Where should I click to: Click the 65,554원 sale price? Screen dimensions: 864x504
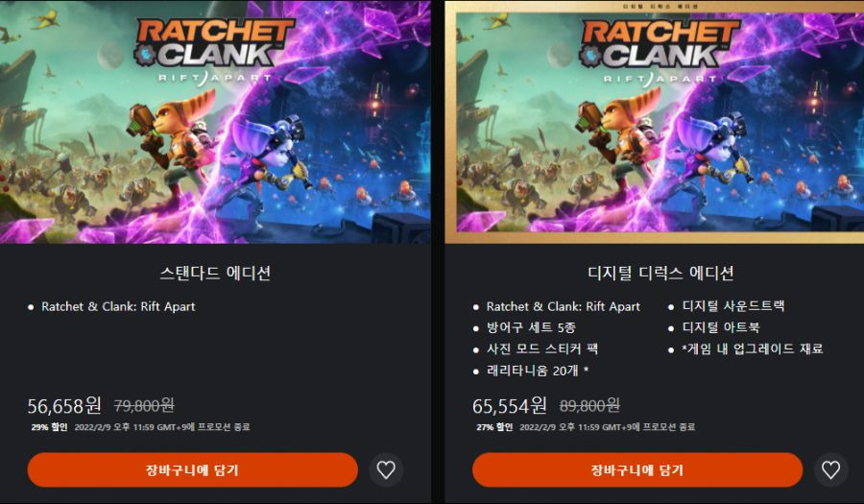pyautogui.click(x=510, y=406)
